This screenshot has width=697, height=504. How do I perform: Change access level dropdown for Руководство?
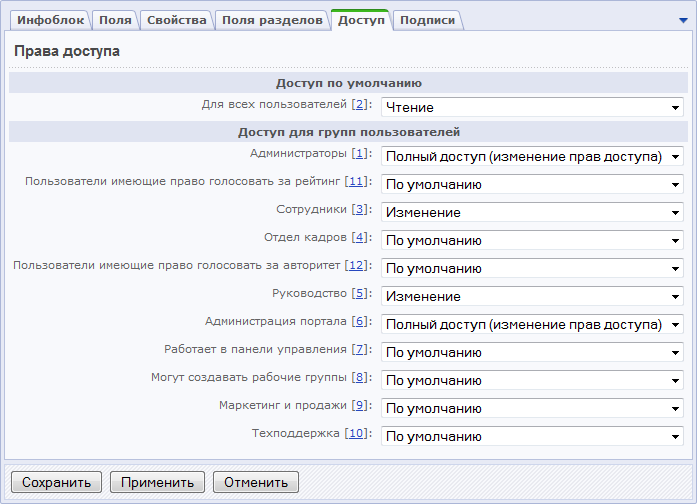click(530, 297)
